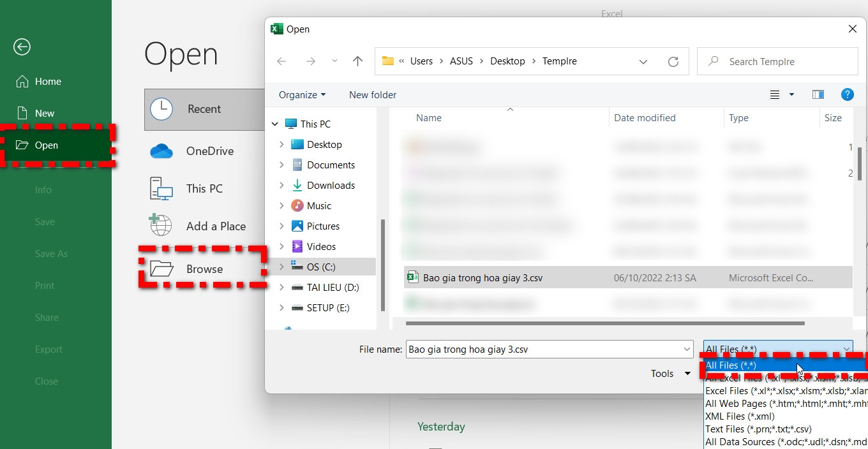Open the file type combo box

click(778, 350)
